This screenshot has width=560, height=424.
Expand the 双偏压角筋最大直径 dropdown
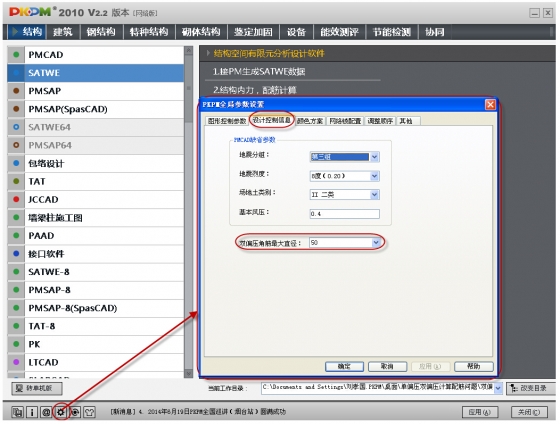tap(376, 243)
